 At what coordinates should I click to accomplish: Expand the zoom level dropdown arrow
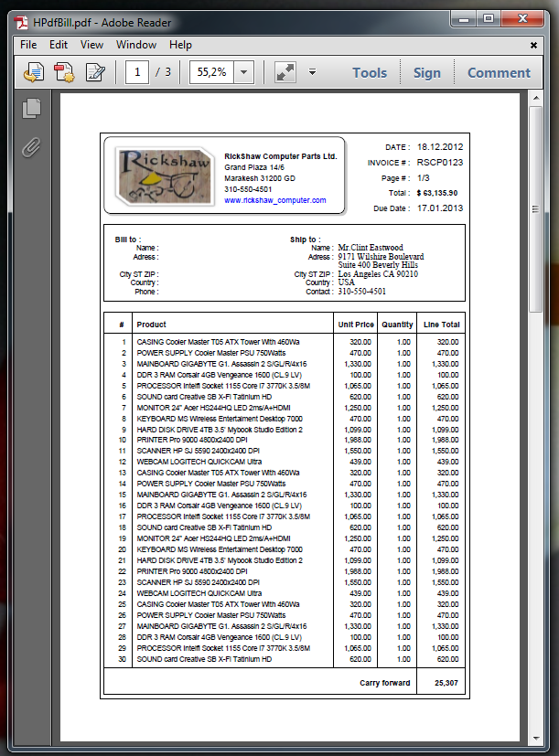[x=243, y=72]
